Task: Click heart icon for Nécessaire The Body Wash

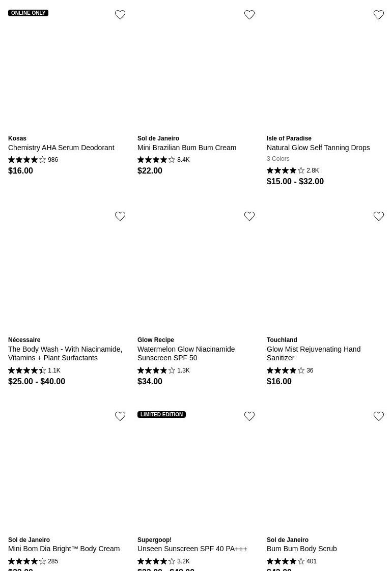Action: tap(120, 216)
